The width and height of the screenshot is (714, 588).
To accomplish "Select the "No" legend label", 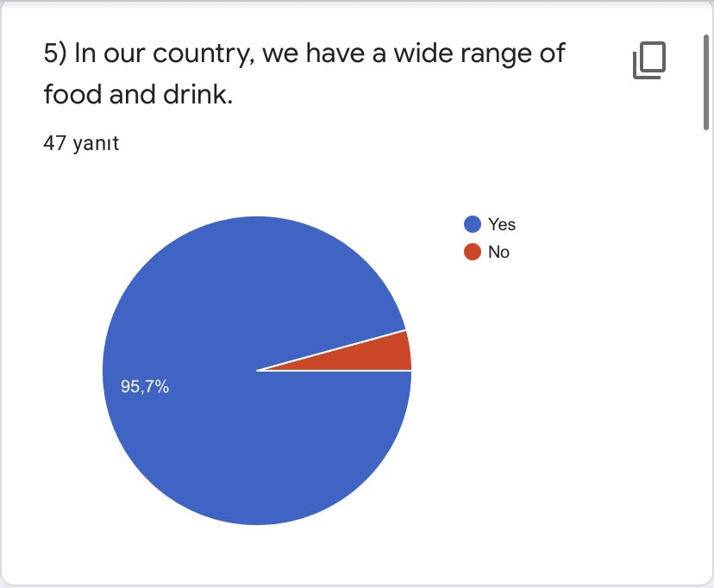I will tap(498, 252).
